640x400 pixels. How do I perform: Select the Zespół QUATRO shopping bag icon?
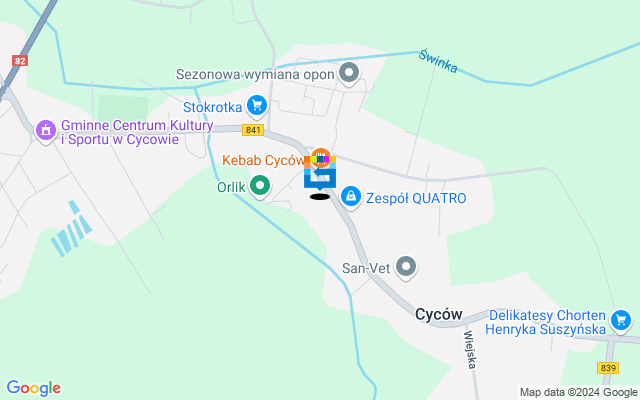click(x=351, y=197)
